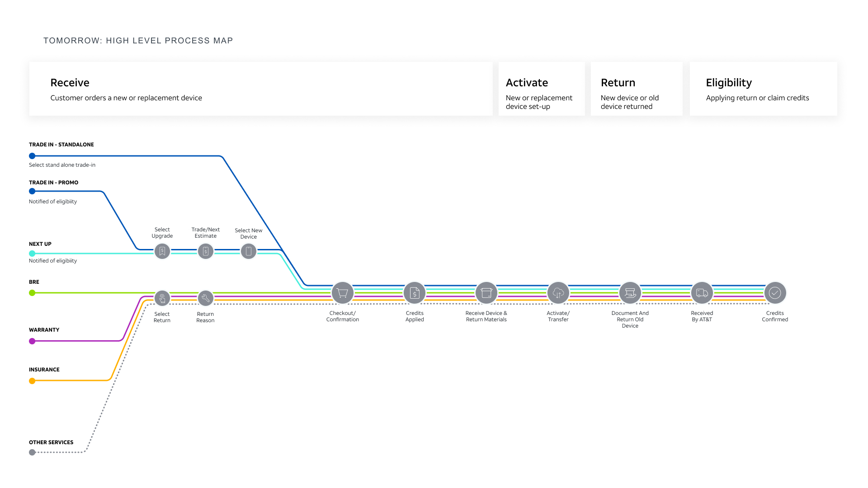
Task: Click the purple Warranty line start dot
Action: (x=32, y=341)
